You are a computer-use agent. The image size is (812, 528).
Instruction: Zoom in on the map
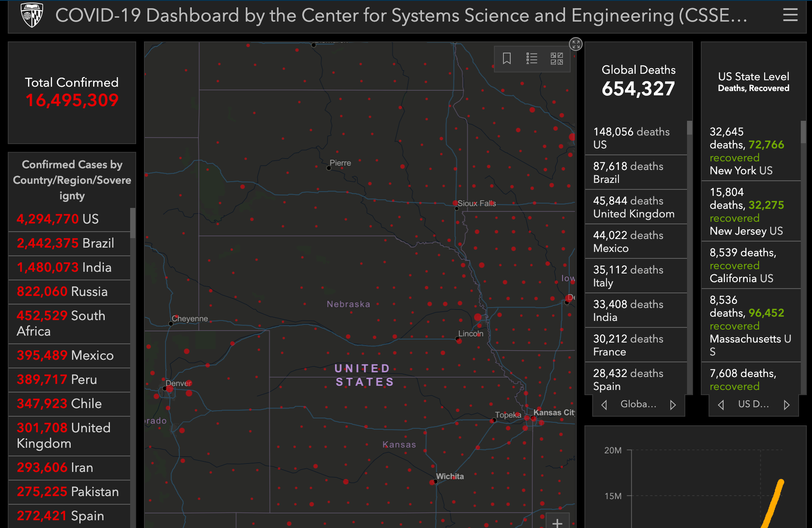[x=557, y=522]
